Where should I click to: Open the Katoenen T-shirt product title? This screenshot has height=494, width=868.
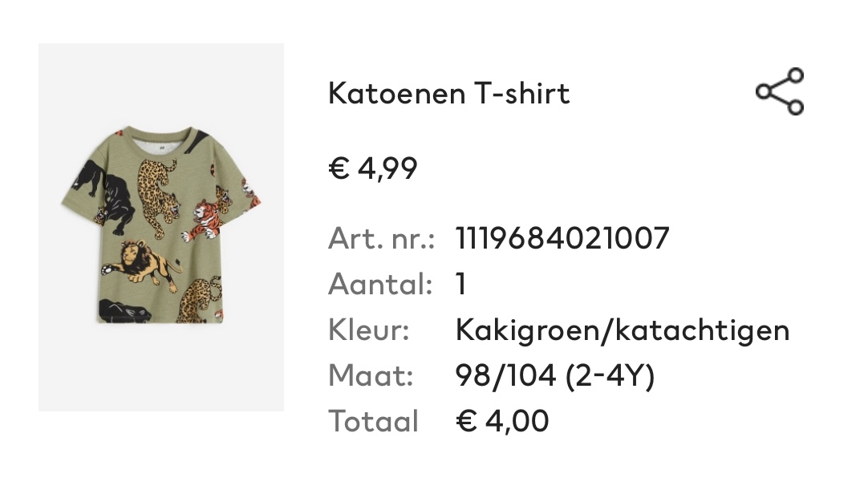click(448, 93)
